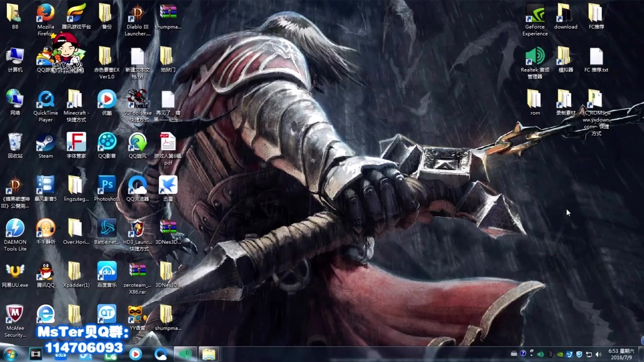Open the 腾讯游戏平台 shortcut
Image resolution: width=644 pixels, height=362 pixels.
[x=76, y=16]
